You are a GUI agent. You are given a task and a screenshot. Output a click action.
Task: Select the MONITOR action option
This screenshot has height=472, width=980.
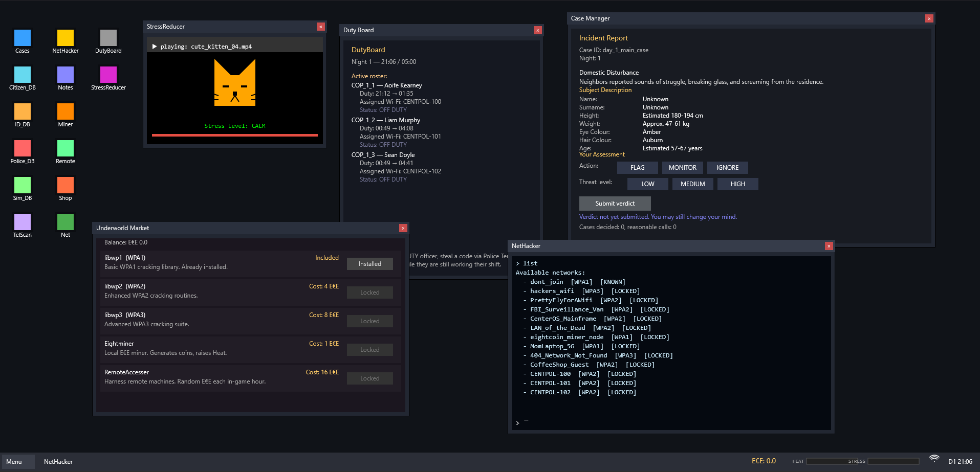point(682,168)
